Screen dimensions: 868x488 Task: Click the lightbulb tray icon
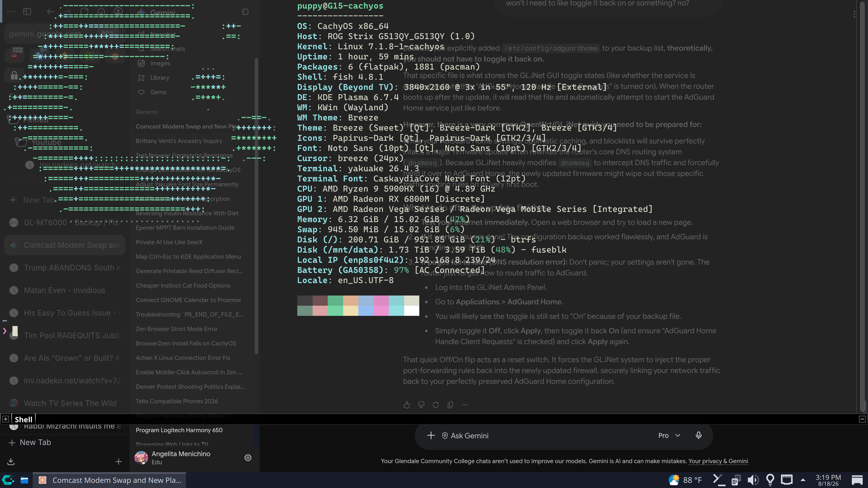click(x=770, y=480)
